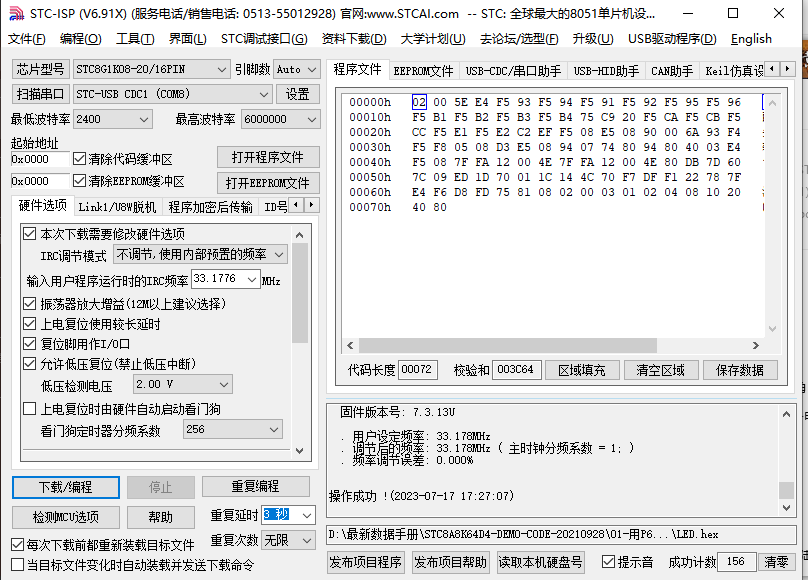Enable 当目标文件变化时自动装载 checkbox

(18, 565)
